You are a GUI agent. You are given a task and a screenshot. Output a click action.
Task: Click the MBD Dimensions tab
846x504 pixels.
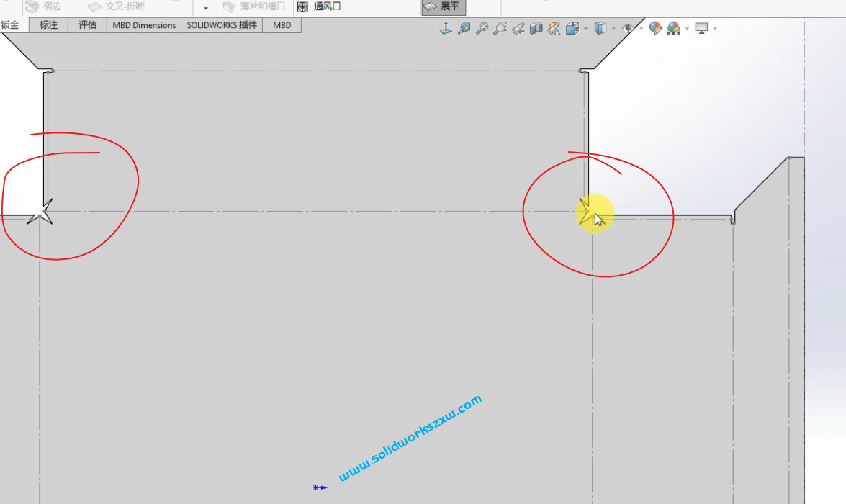click(x=143, y=24)
